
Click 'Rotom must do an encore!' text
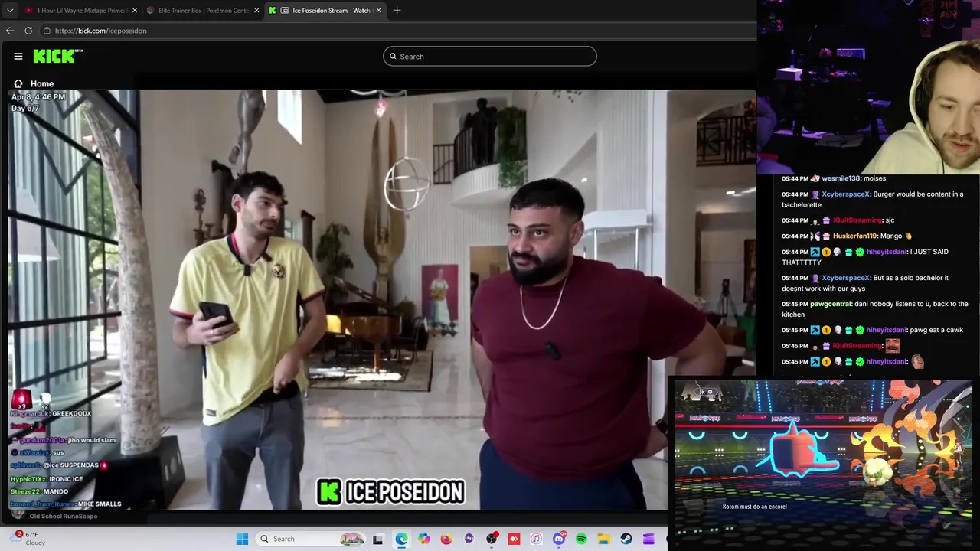[755, 507]
